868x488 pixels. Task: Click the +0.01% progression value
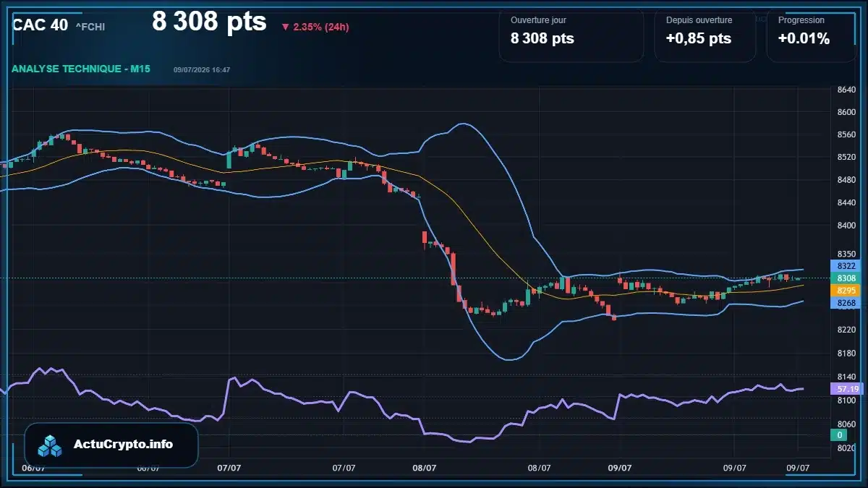pos(804,39)
